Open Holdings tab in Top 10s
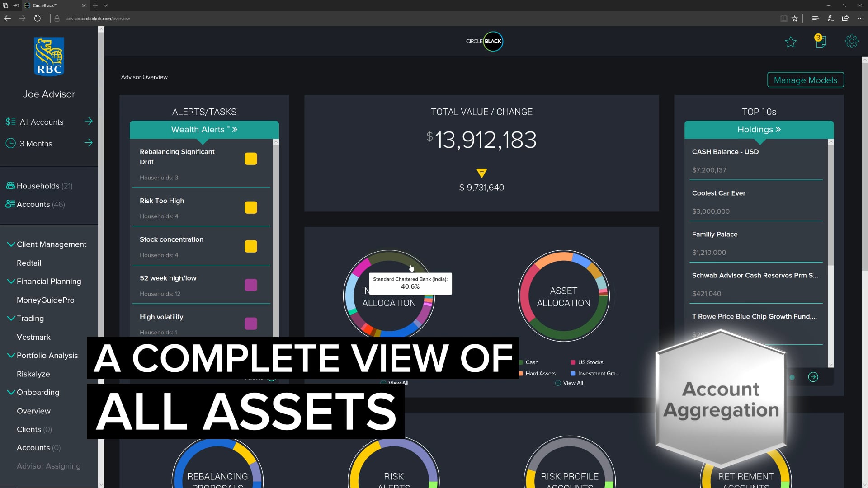 (759, 130)
